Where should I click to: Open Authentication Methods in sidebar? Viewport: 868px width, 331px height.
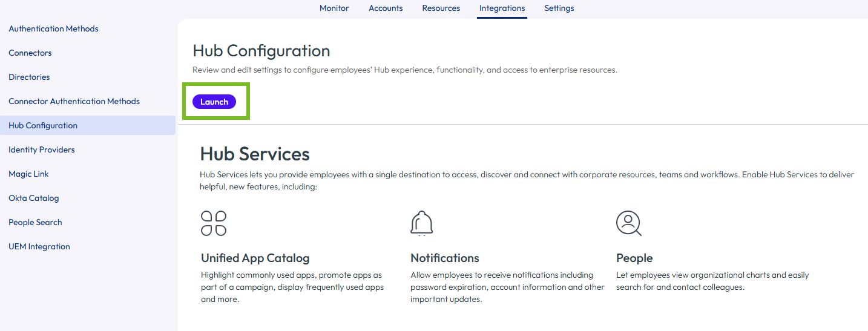[x=88, y=28]
